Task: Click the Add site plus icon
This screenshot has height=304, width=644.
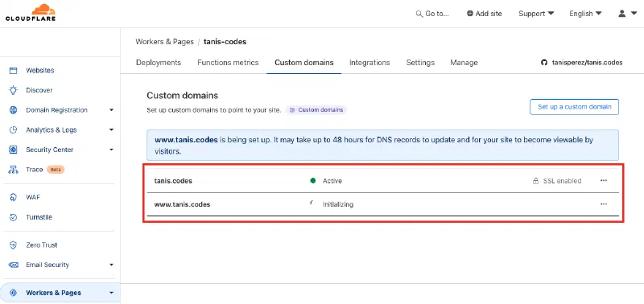Action: pos(470,14)
